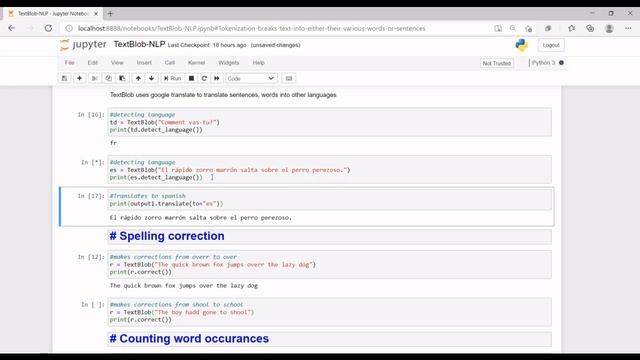Click the running es.detect_language code cell
640x360 pixels.
[329, 169]
